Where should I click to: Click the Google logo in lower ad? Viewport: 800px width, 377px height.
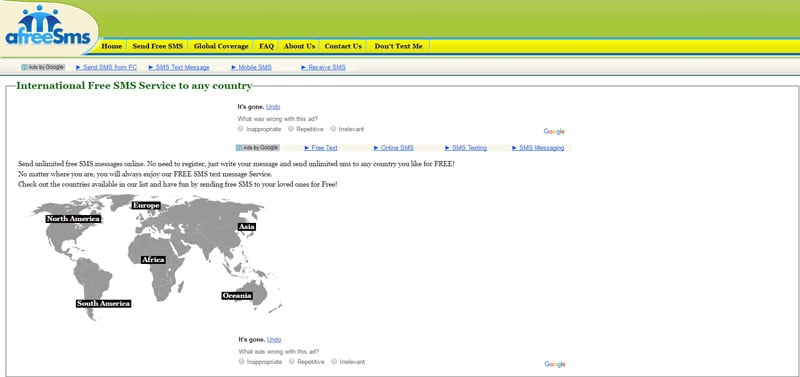[x=555, y=364]
